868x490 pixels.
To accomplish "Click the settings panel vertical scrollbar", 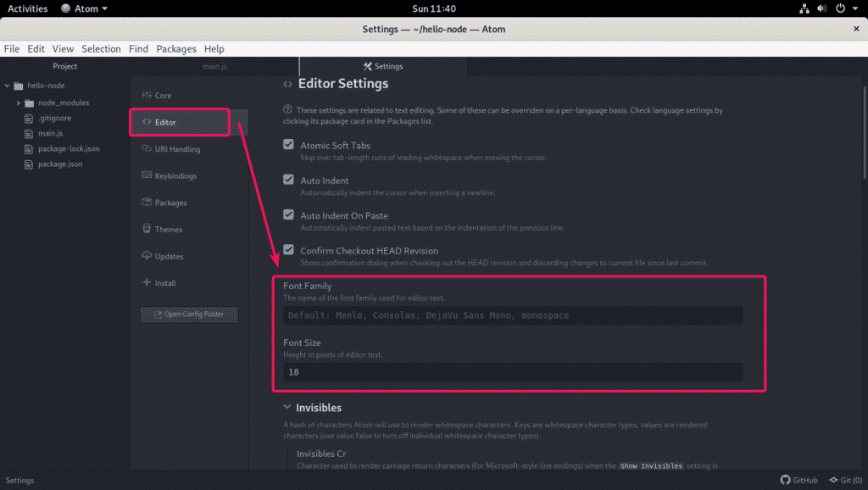I will click(x=865, y=133).
